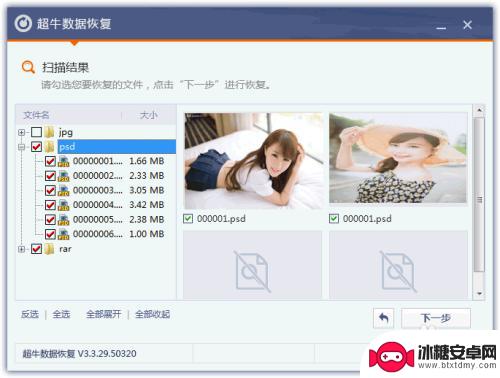Viewport: 500px width, 378px height.
Task: Select the highlighted psd folder item
Action: [117, 147]
